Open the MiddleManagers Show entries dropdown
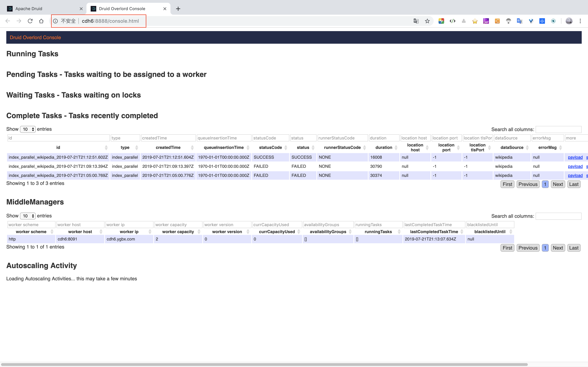This screenshot has width=588, height=367. coord(28,216)
